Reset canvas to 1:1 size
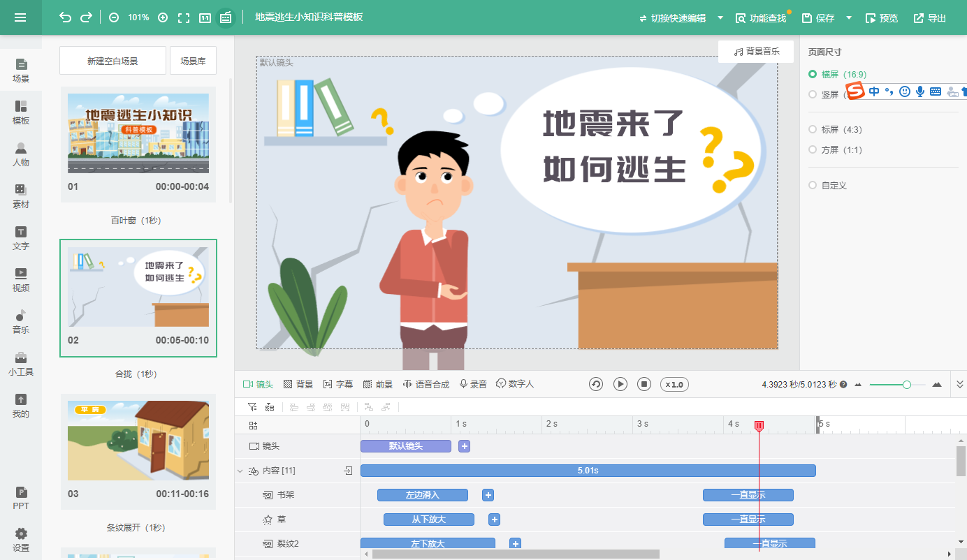The height and width of the screenshot is (560, 967). tap(205, 17)
